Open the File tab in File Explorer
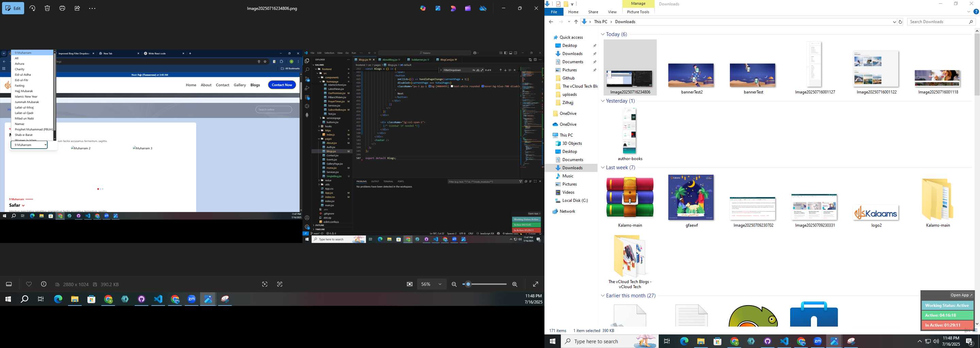980x348 pixels. 554,12
